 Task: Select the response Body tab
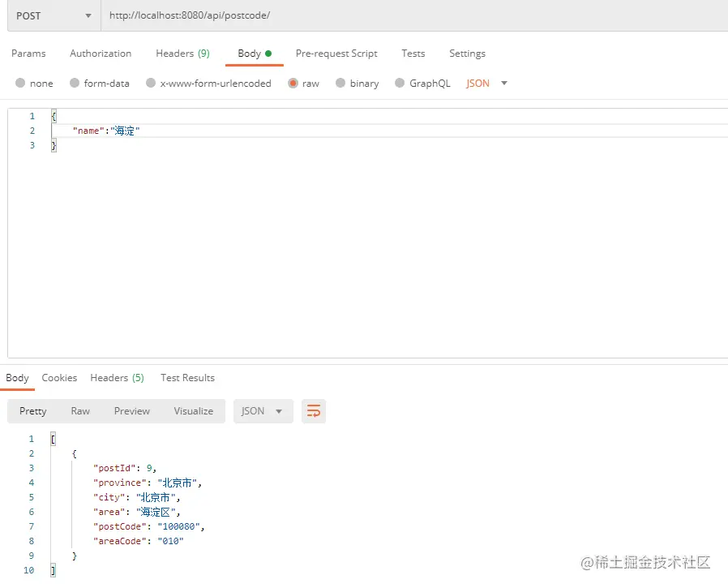pos(17,378)
